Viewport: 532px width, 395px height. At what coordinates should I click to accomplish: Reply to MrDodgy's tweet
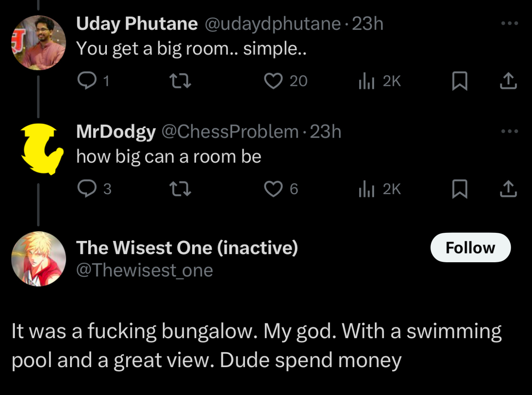[86, 189]
